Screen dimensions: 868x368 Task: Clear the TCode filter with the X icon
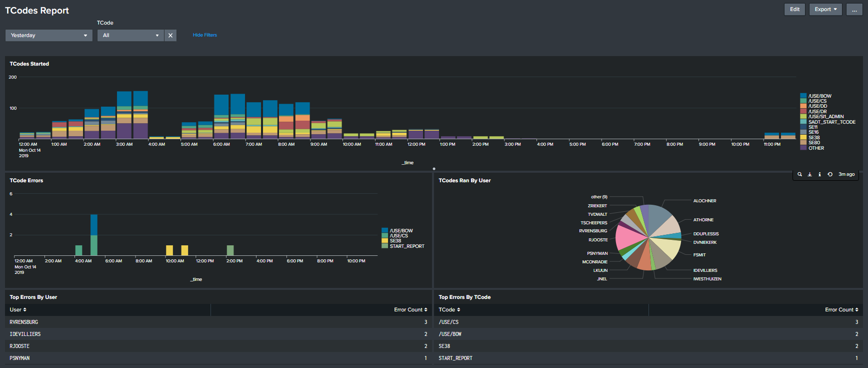click(x=170, y=36)
